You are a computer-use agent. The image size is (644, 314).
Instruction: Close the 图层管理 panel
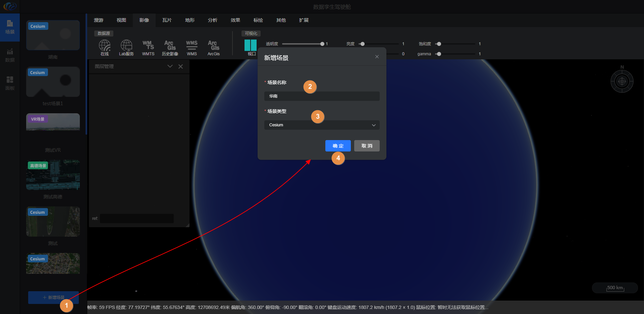(x=181, y=66)
